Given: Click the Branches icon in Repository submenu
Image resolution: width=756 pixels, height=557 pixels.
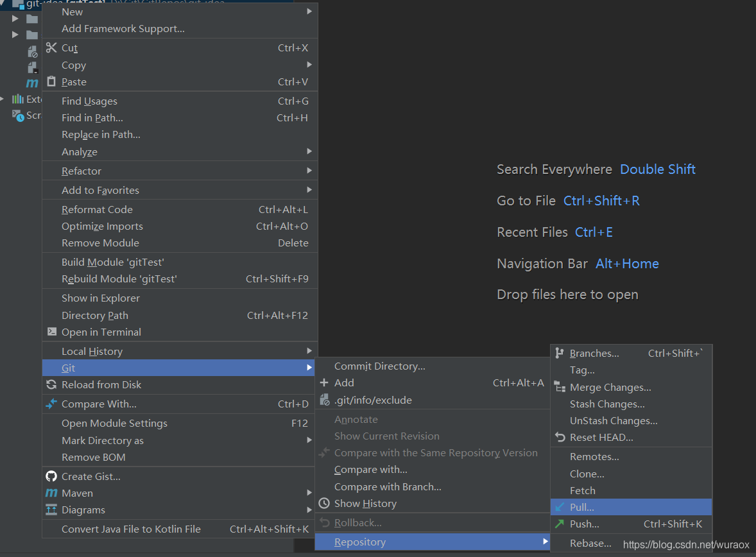Looking at the screenshot, I should pos(559,353).
